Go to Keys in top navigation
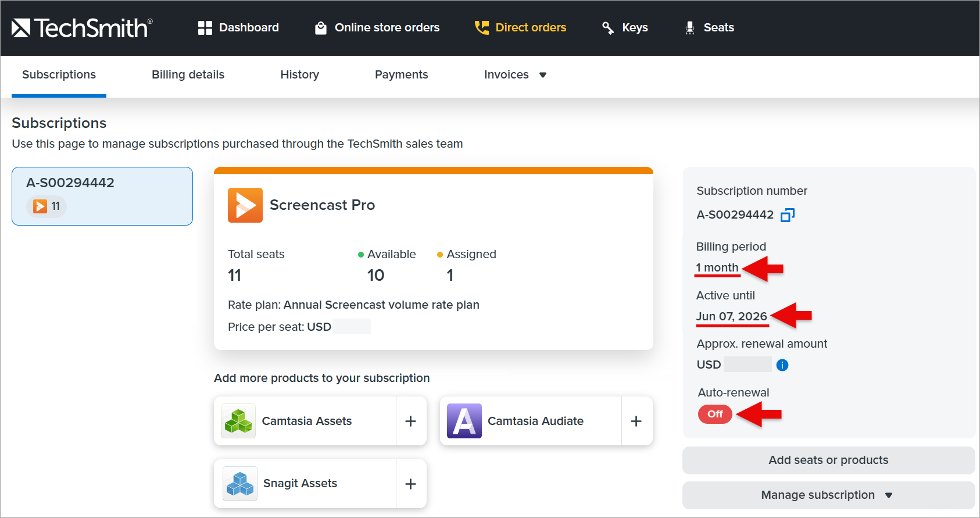This screenshot has height=518, width=980. click(635, 27)
